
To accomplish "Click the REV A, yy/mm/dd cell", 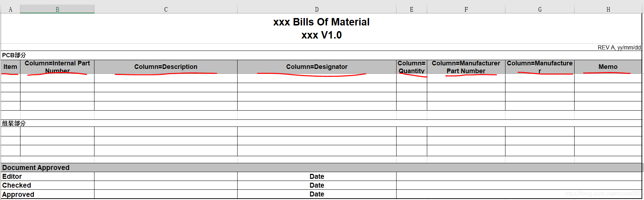I will [x=619, y=47].
